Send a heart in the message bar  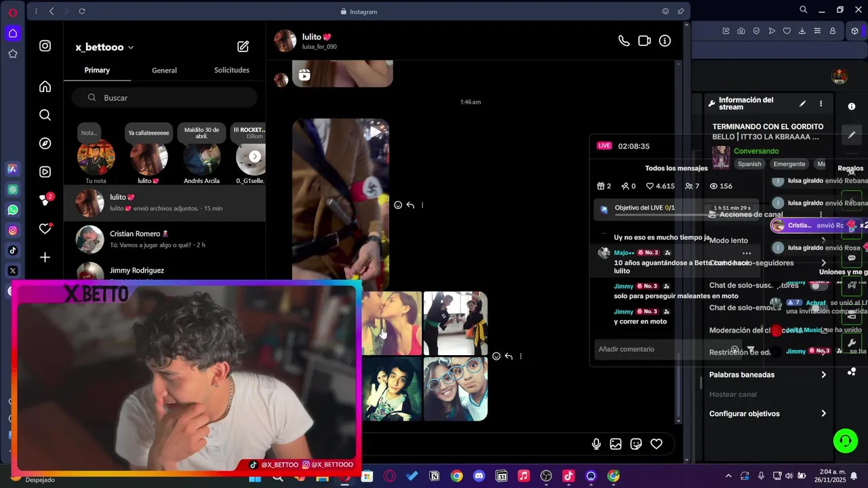(x=656, y=444)
